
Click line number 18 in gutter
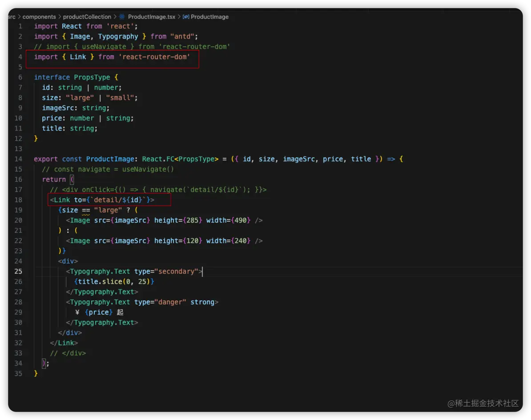pos(18,200)
